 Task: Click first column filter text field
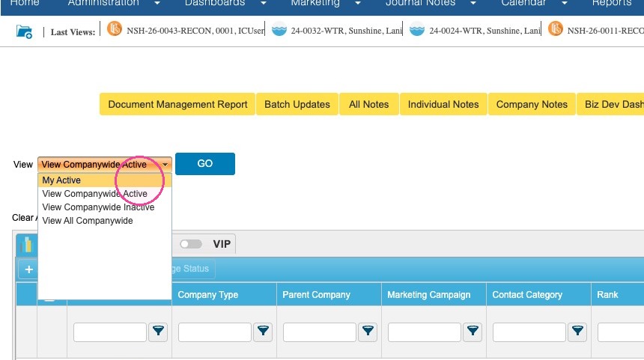(x=110, y=332)
